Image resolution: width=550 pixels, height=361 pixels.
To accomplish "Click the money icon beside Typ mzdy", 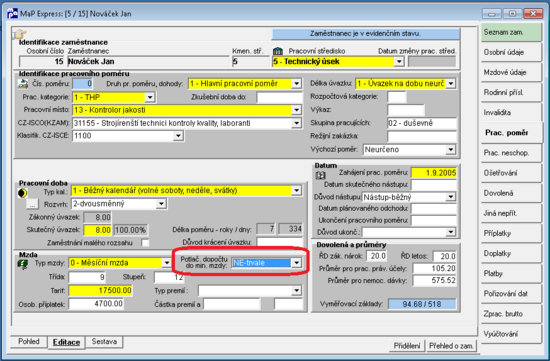I will click(23, 264).
